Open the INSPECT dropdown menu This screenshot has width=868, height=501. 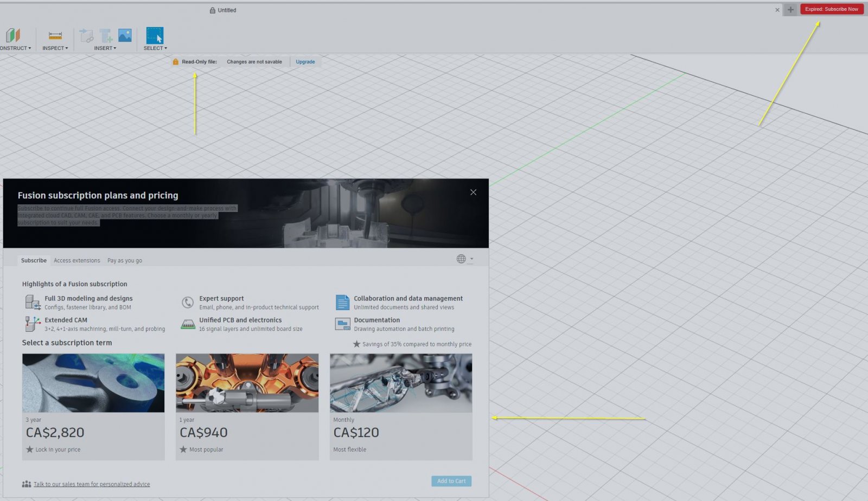55,48
